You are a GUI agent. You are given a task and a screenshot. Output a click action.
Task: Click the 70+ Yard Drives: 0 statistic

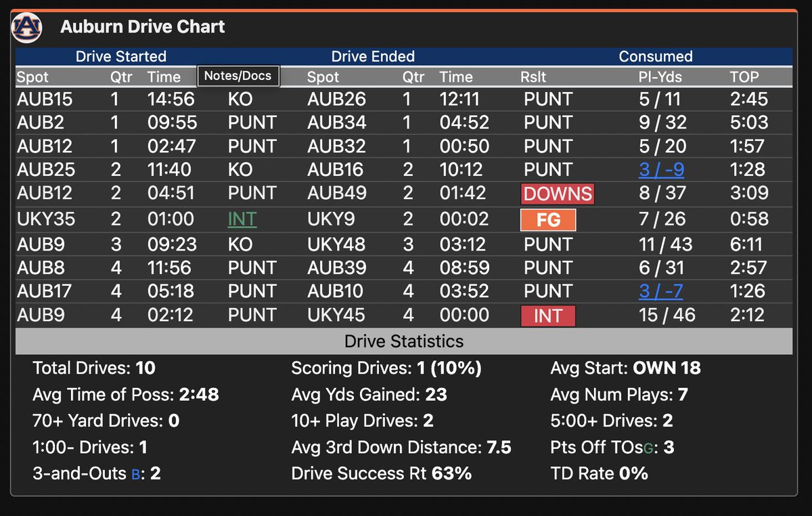[106, 421]
